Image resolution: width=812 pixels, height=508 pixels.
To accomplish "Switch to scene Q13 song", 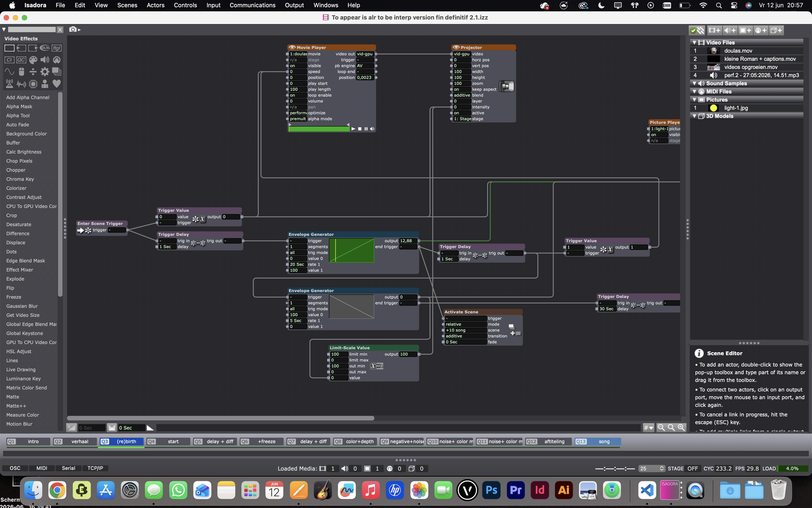I will (598, 442).
